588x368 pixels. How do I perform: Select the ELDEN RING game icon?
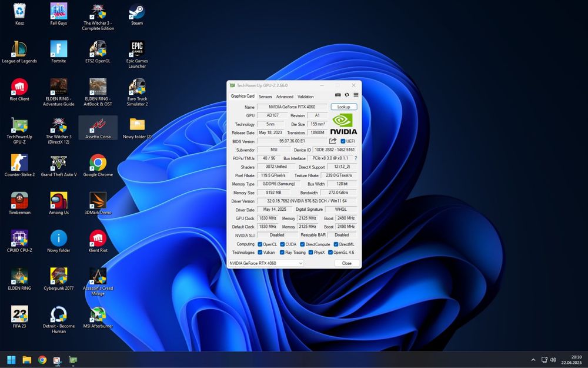tap(19, 279)
